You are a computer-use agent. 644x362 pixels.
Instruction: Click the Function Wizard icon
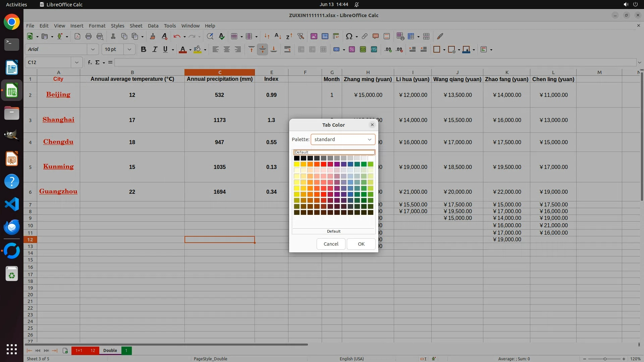coord(90,62)
